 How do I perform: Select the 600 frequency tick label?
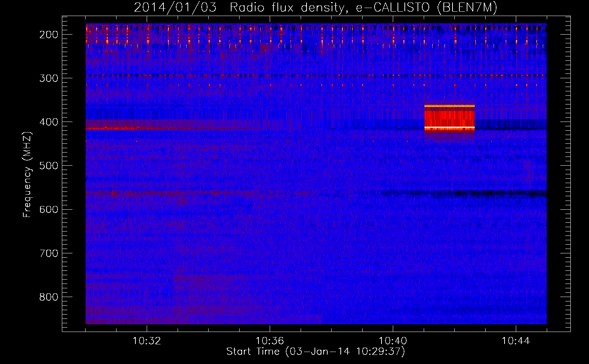pyautogui.click(x=49, y=209)
